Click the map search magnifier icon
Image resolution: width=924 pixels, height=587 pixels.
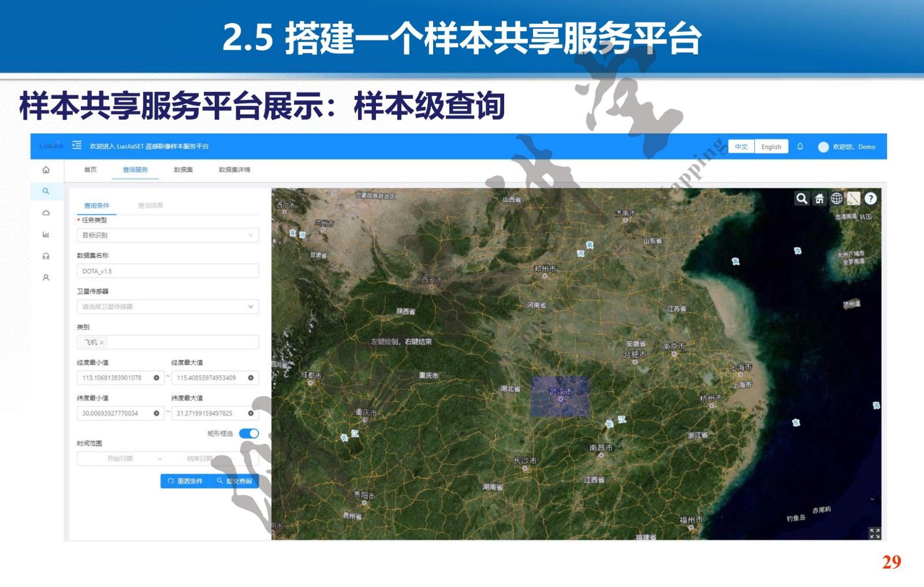point(802,199)
